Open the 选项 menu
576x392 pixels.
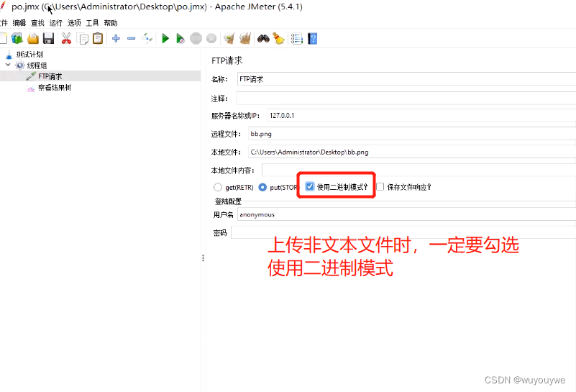pyautogui.click(x=74, y=23)
